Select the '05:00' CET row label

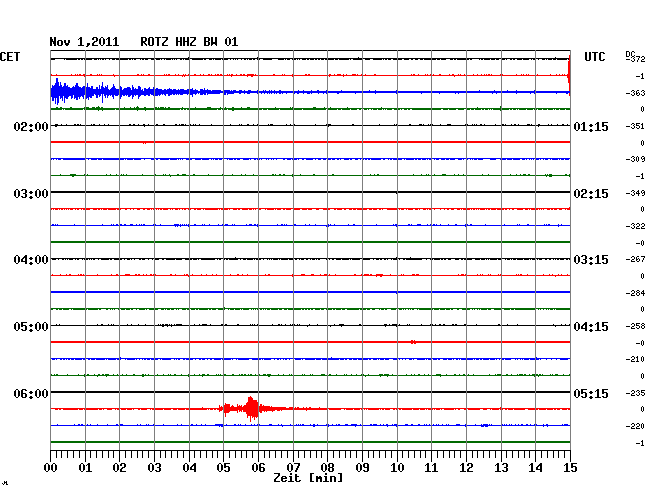pyautogui.click(x=31, y=327)
